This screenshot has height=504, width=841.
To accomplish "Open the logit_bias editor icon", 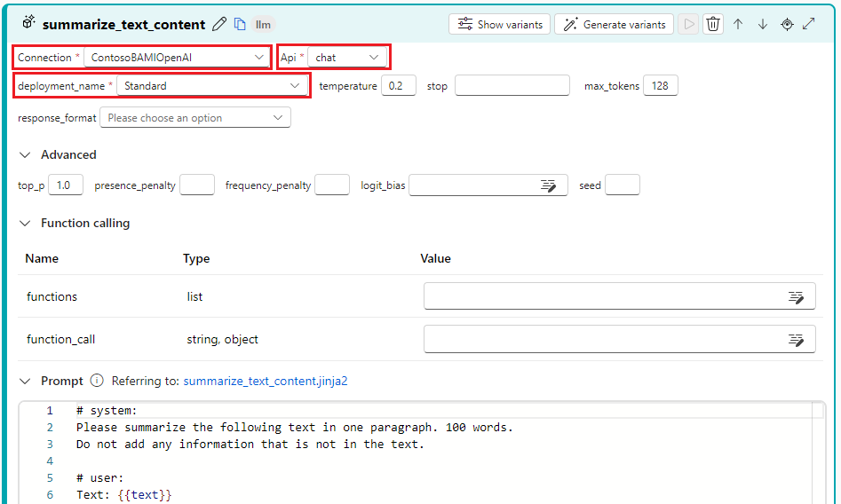I will point(549,185).
